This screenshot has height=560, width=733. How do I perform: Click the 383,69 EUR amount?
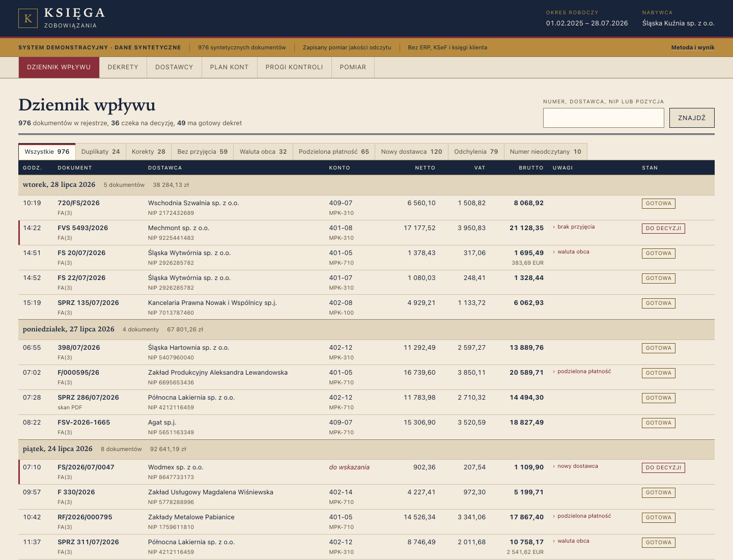click(x=528, y=263)
